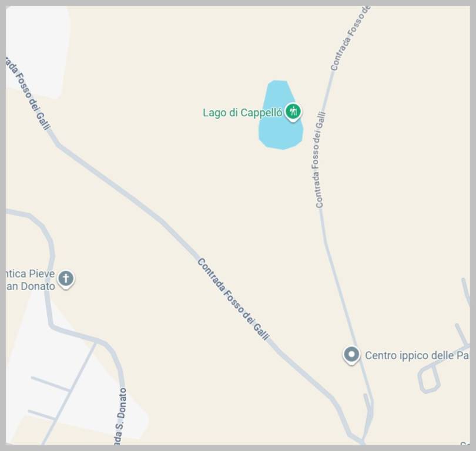Click the straight diagonal street crossing the grey built-up area
This screenshot has height=451, width=476.
pyautogui.click(x=69, y=392)
